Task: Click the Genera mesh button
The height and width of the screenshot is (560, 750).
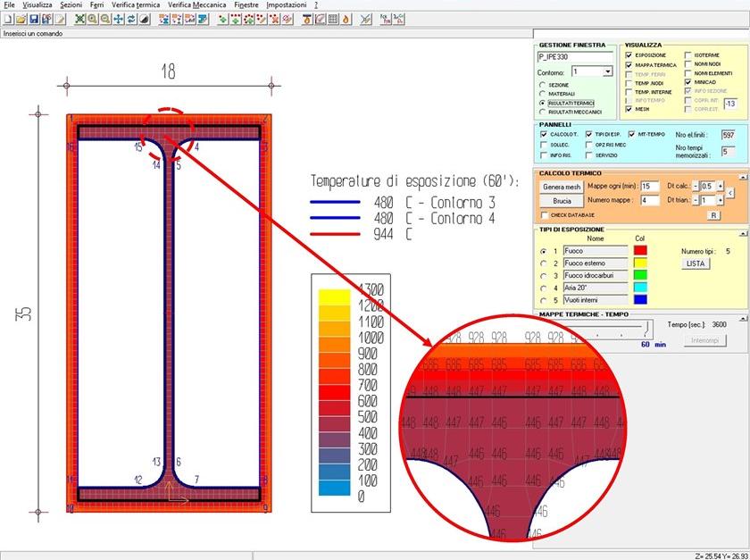Action: click(x=562, y=187)
